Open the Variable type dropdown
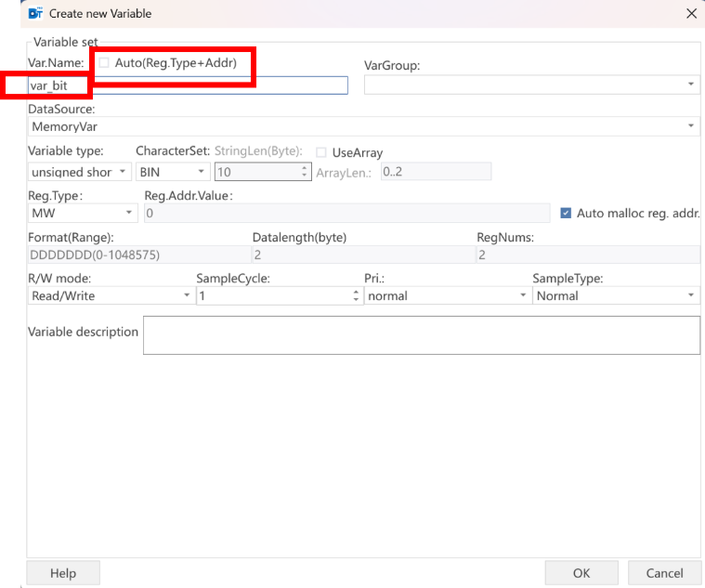705x588 pixels. pos(80,172)
